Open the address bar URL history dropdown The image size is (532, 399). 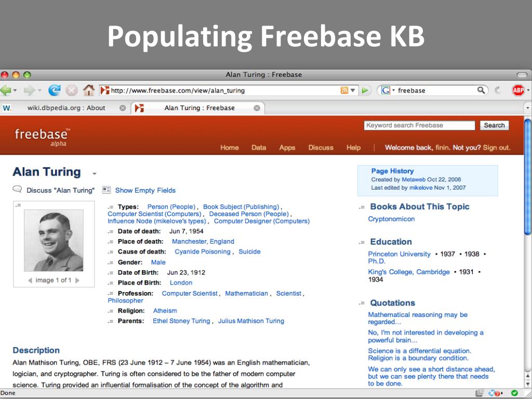point(353,90)
